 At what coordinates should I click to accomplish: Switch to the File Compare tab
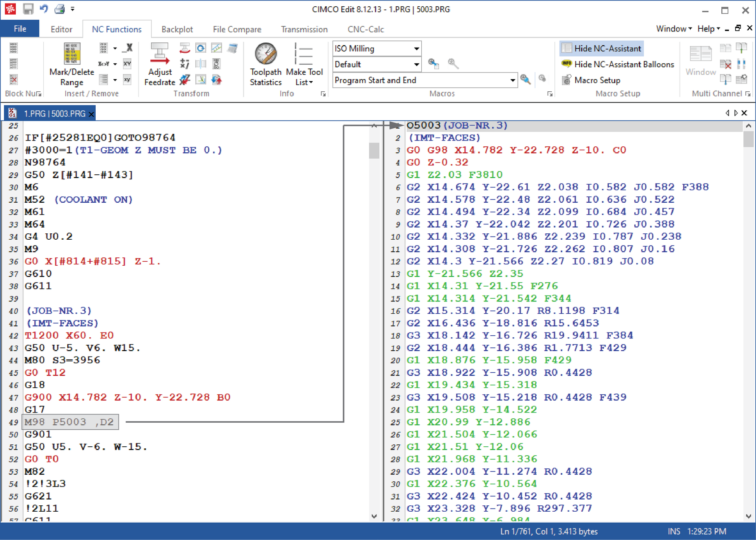pyautogui.click(x=237, y=29)
